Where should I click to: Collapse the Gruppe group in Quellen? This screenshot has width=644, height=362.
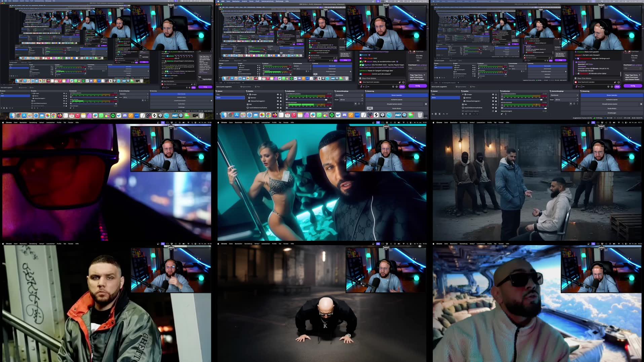point(248,94)
